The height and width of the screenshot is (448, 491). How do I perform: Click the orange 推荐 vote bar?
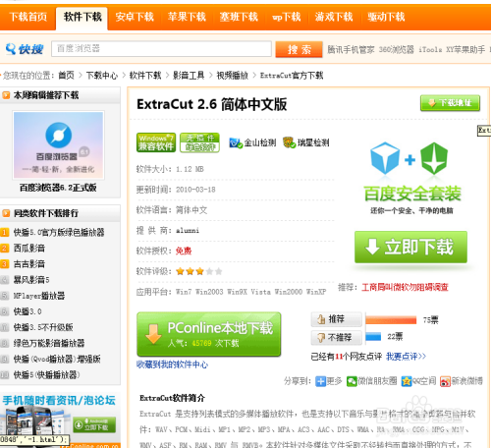[391, 319]
